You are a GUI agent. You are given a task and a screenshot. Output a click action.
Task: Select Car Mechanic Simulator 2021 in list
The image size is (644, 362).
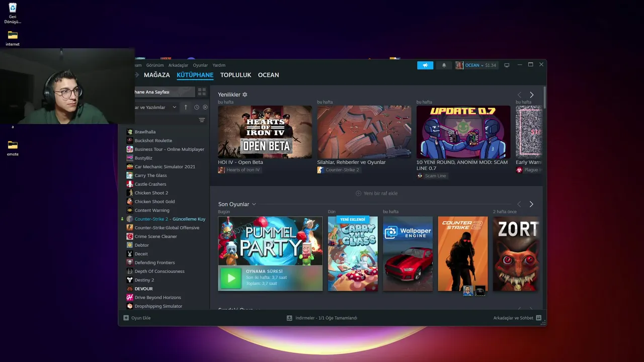point(166,167)
